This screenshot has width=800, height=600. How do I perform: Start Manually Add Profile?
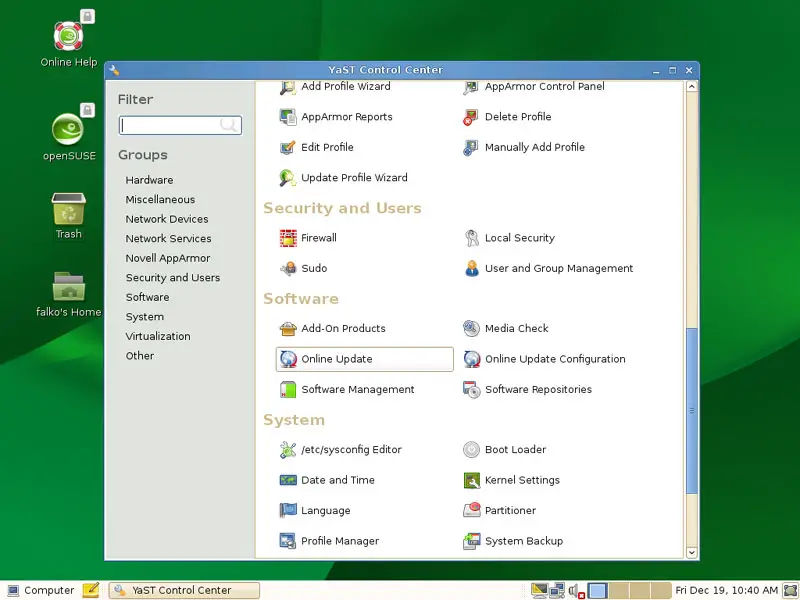click(x=524, y=147)
